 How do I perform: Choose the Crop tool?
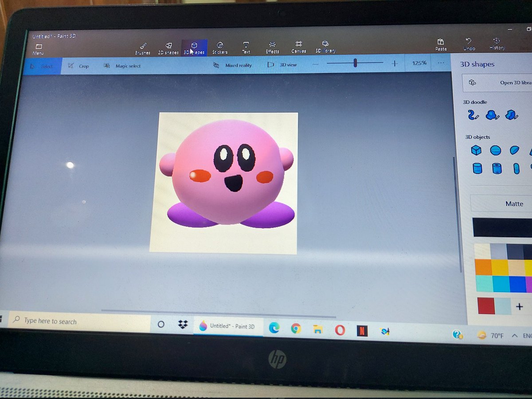tap(78, 66)
